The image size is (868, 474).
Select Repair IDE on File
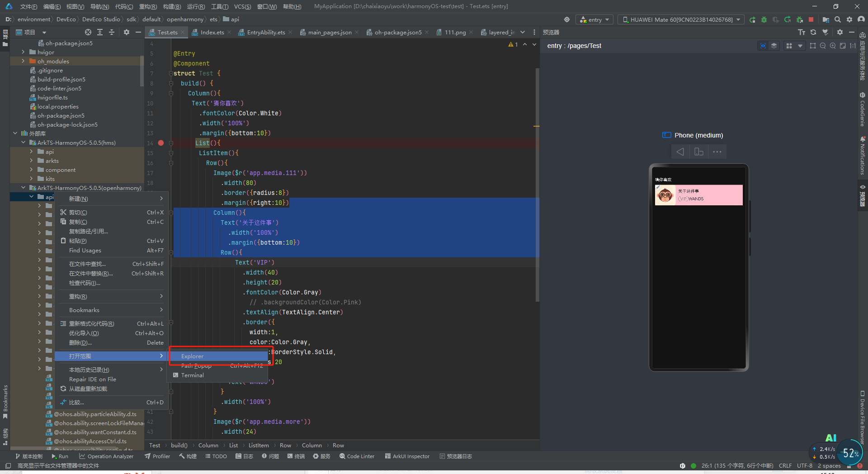(112, 379)
